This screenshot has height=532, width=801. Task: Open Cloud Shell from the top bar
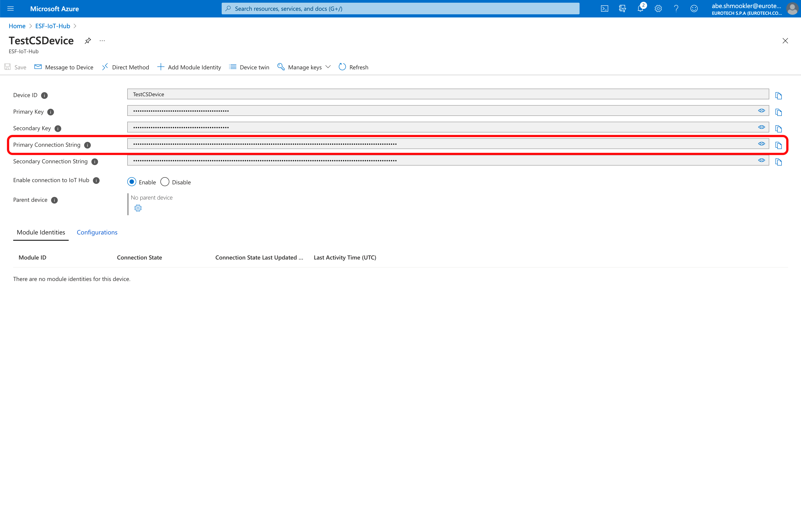604,9
